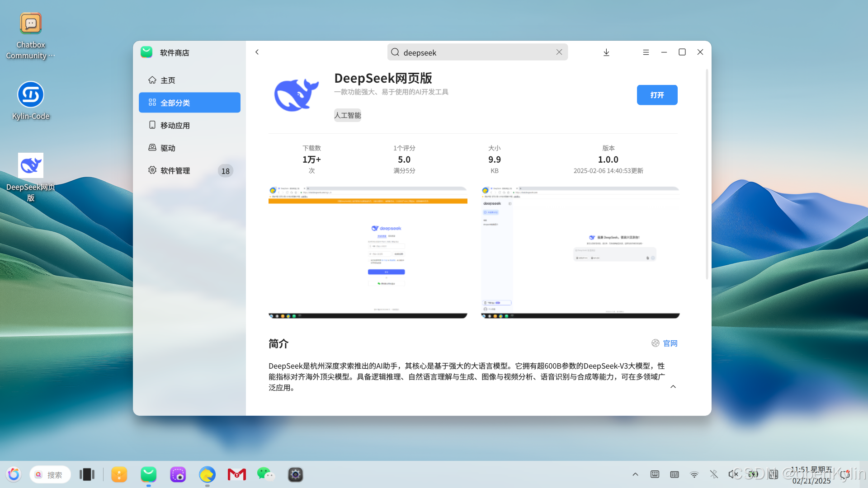Launch WeChat from the taskbar
This screenshot has width=868, height=488.
[x=265, y=474]
